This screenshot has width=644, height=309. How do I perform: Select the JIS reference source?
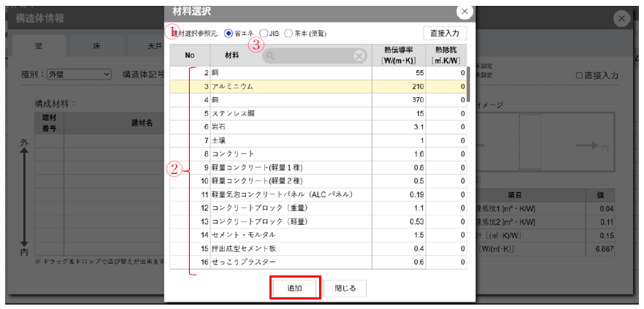point(264,33)
